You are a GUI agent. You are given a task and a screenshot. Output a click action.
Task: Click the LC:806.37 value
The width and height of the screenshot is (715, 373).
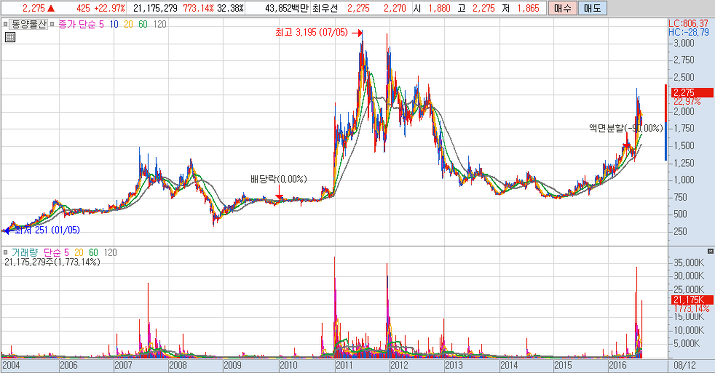pos(689,24)
